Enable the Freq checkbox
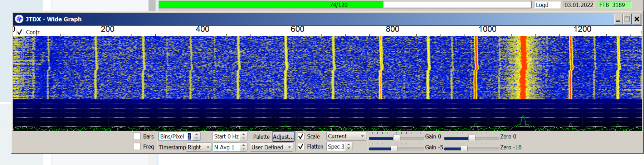The height and width of the screenshot is (165, 644). click(x=137, y=146)
